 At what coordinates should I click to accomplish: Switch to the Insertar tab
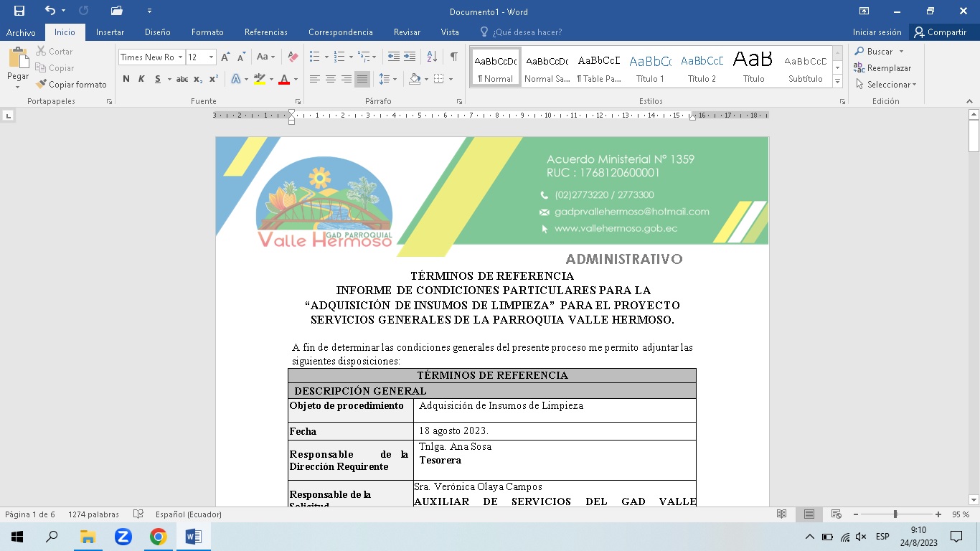(110, 32)
